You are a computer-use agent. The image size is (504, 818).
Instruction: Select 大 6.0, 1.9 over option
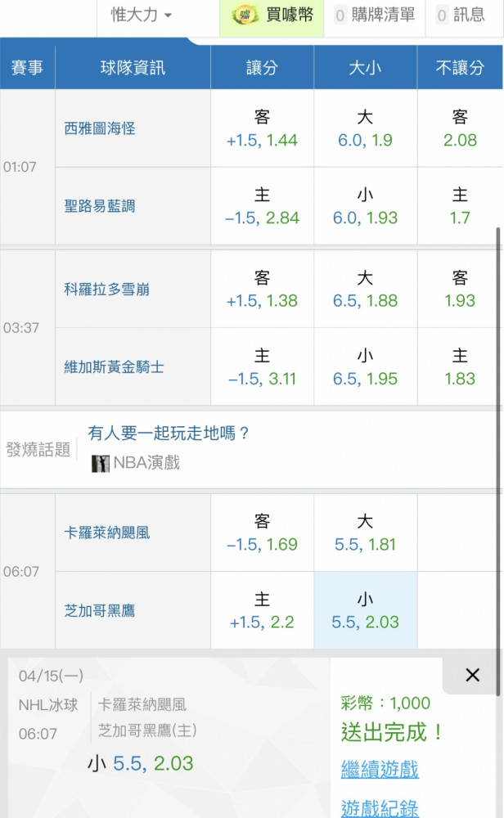(x=365, y=128)
